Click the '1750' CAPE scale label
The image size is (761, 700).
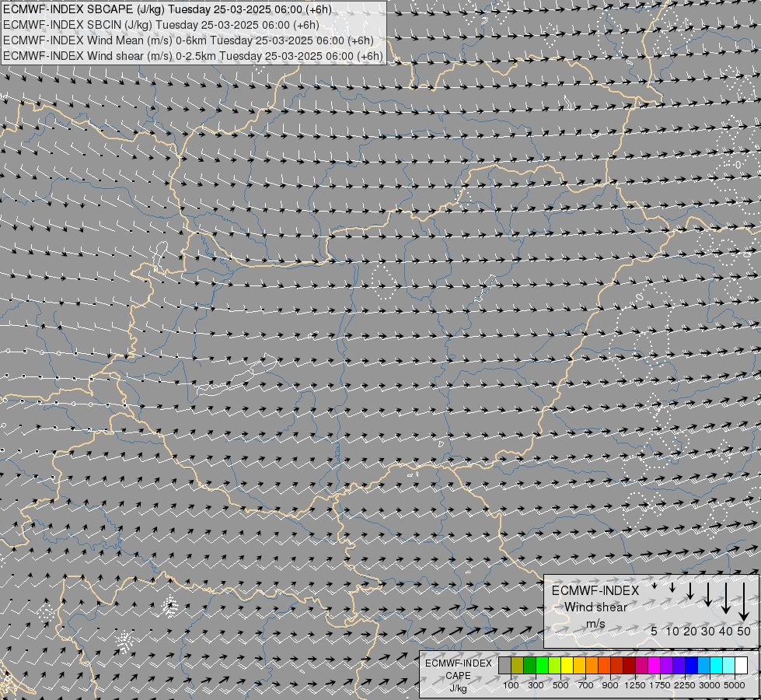660,685
